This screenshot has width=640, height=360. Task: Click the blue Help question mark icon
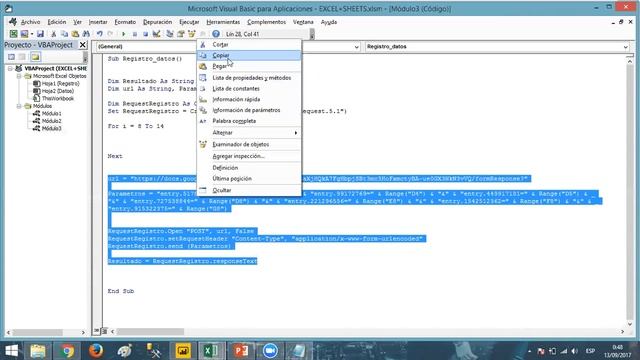click(x=216, y=34)
